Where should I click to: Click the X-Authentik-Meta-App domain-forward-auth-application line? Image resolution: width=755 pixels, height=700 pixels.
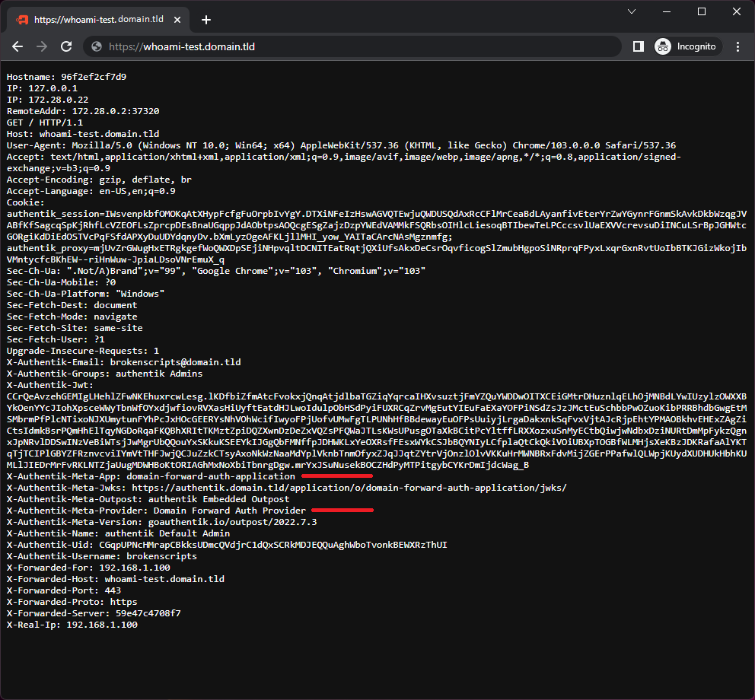click(151, 476)
